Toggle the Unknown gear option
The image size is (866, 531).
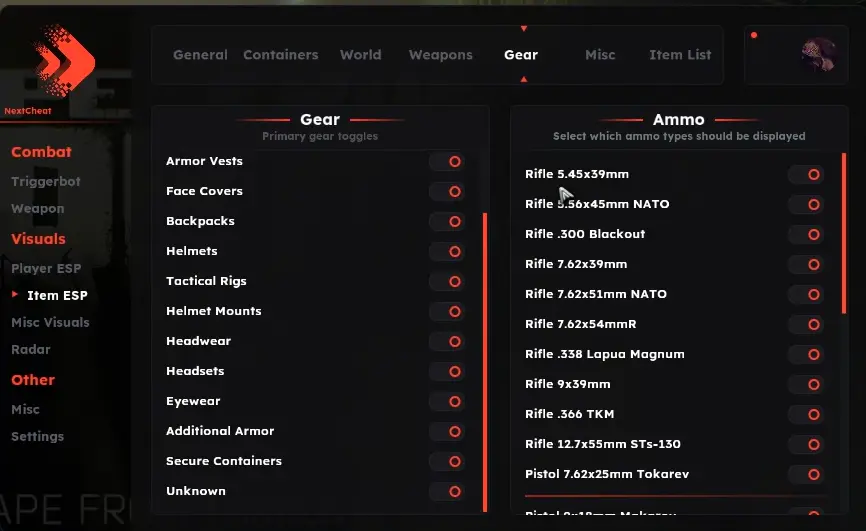click(447, 491)
